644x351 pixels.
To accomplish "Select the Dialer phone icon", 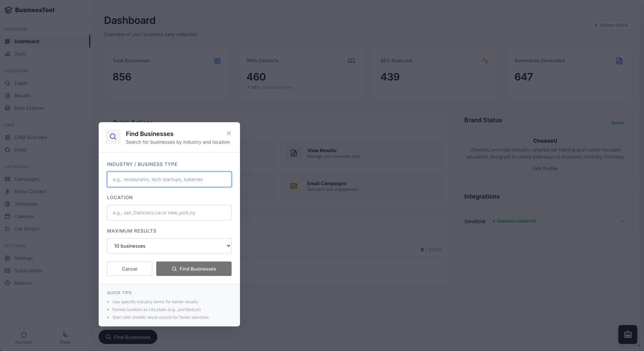I will (x=65, y=335).
